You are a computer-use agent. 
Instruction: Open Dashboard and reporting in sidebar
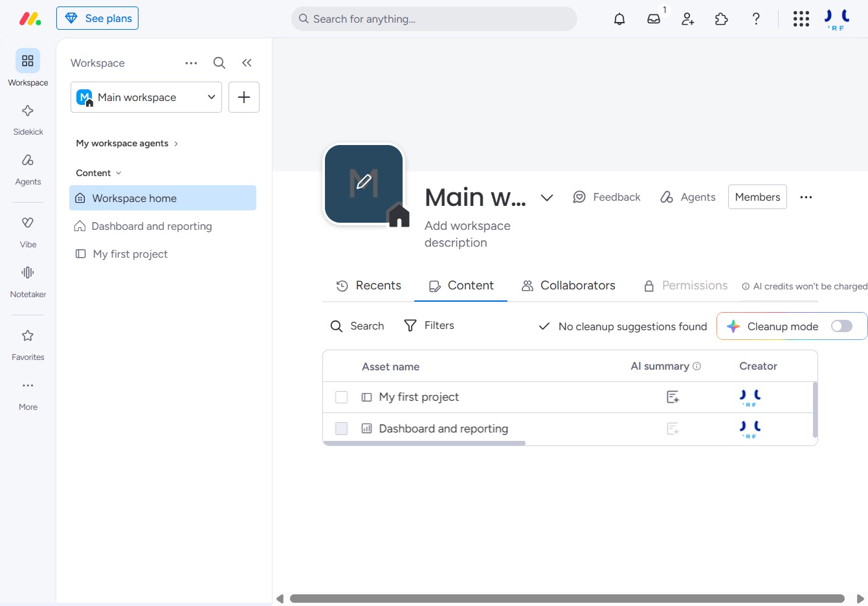coord(162,226)
